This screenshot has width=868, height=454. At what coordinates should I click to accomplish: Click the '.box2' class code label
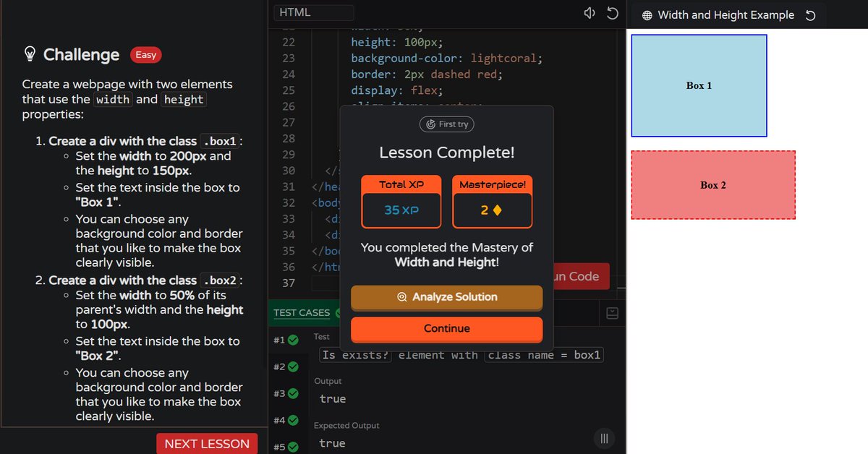[221, 280]
